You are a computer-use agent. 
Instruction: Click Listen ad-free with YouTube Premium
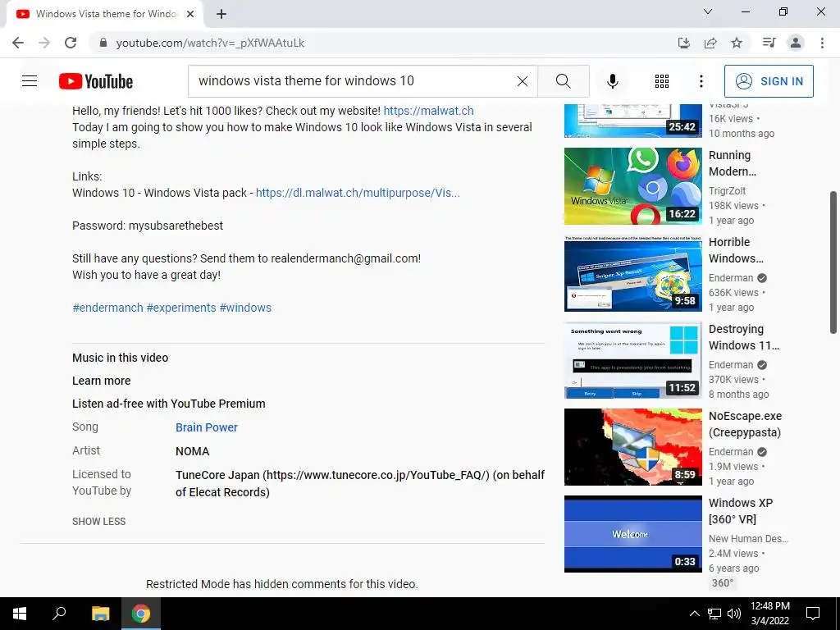coord(169,404)
